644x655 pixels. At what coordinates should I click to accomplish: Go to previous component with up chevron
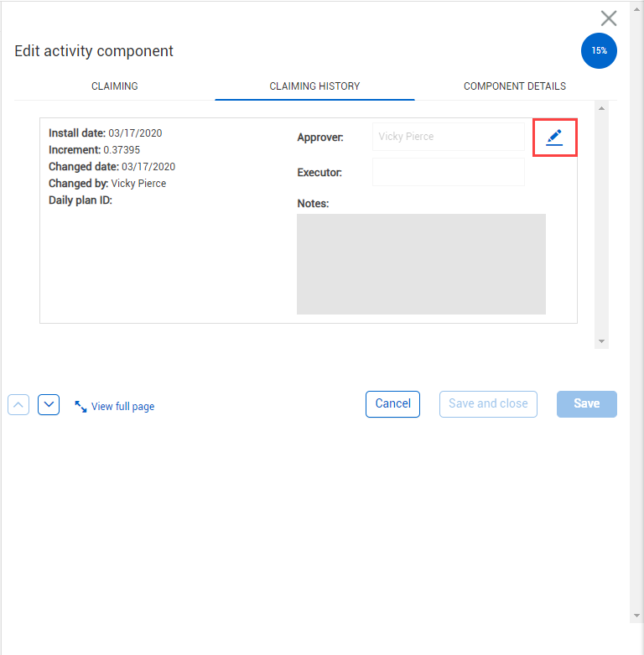[18, 404]
